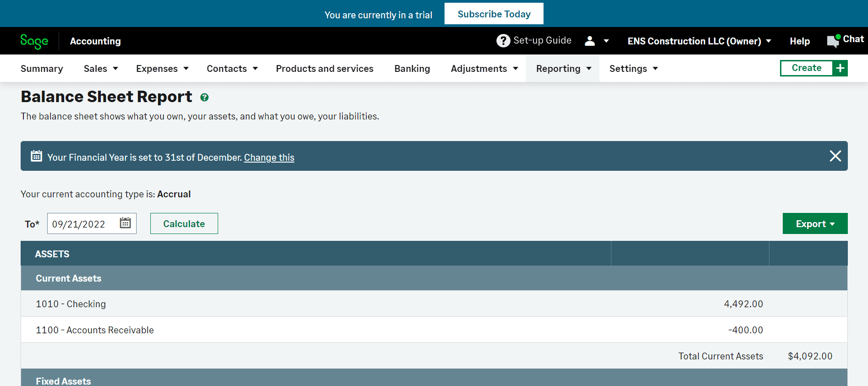The height and width of the screenshot is (386, 868).
Task: Open the Export dropdown button
Action: pos(815,223)
